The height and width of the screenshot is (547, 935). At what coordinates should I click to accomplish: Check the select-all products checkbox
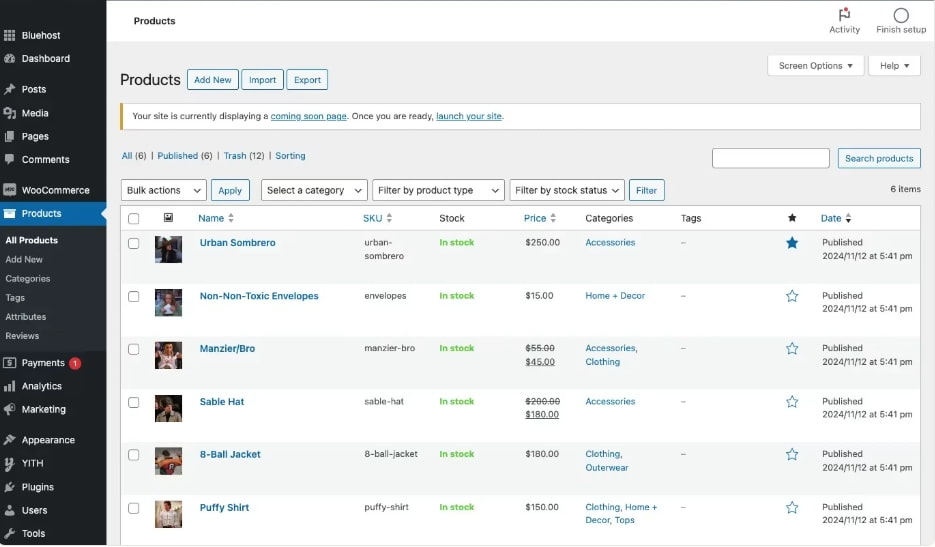(x=134, y=218)
